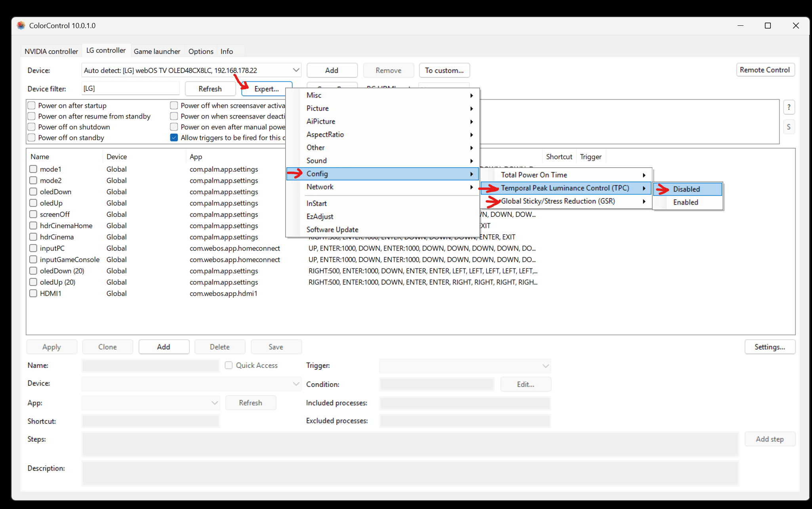Check the mode1 preset checkbox
This screenshot has width=812, height=509.
point(33,169)
